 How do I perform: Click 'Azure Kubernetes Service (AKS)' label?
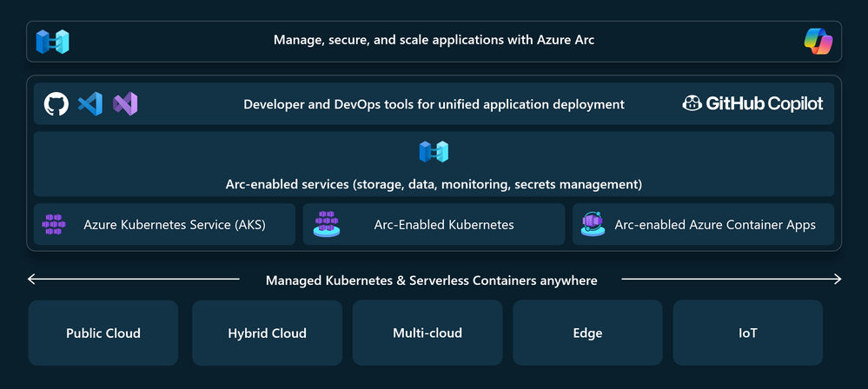tap(175, 225)
